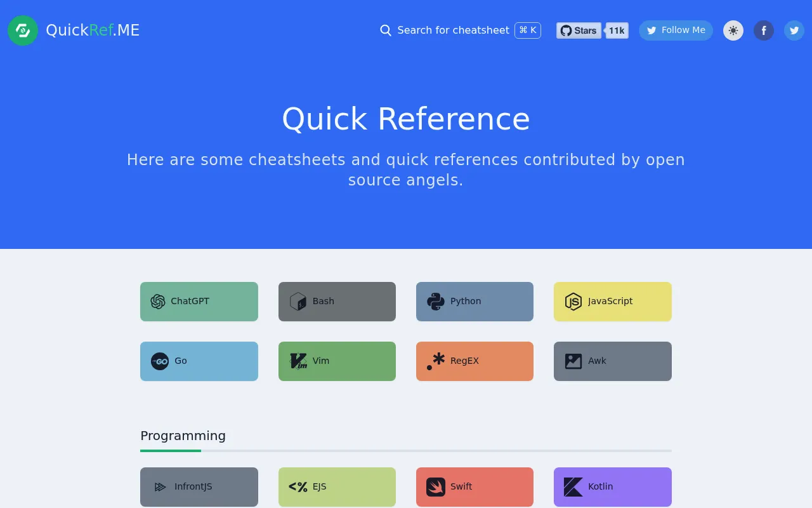Image resolution: width=812 pixels, height=508 pixels.
Task: Click the Swift bird logo icon
Action: click(436, 487)
